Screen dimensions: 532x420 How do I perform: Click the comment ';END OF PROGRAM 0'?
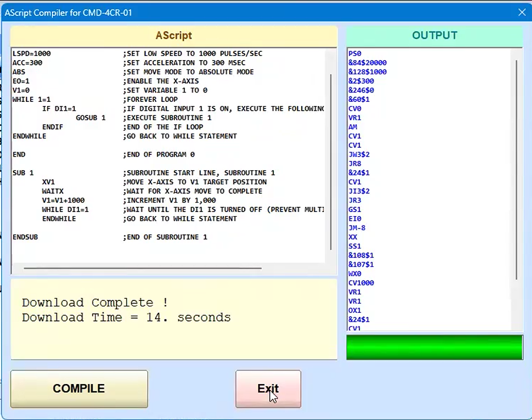(x=159, y=154)
